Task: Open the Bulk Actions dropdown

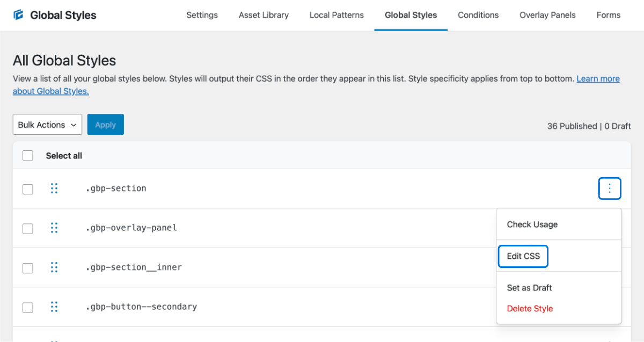Action: click(47, 125)
